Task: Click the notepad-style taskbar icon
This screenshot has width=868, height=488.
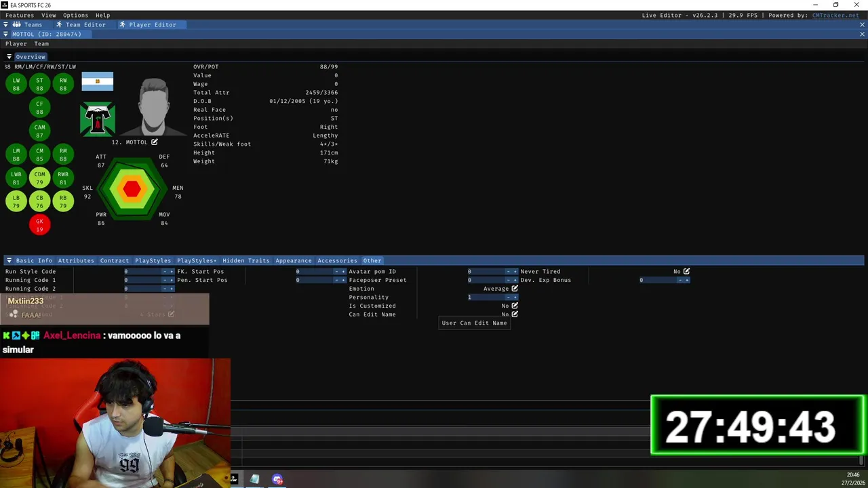Action: pos(254,479)
